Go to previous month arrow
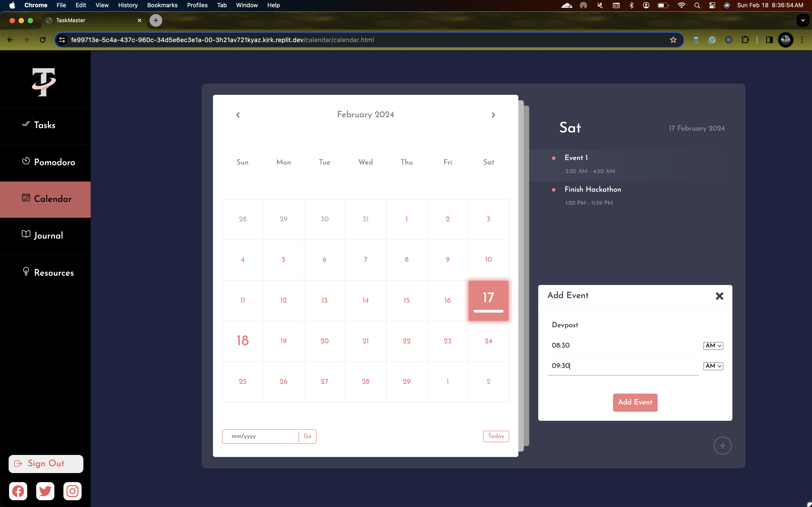 (x=238, y=115)
